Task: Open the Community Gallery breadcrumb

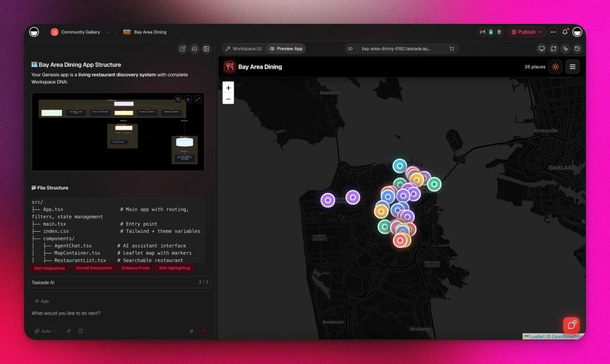Action: [76, 32]
